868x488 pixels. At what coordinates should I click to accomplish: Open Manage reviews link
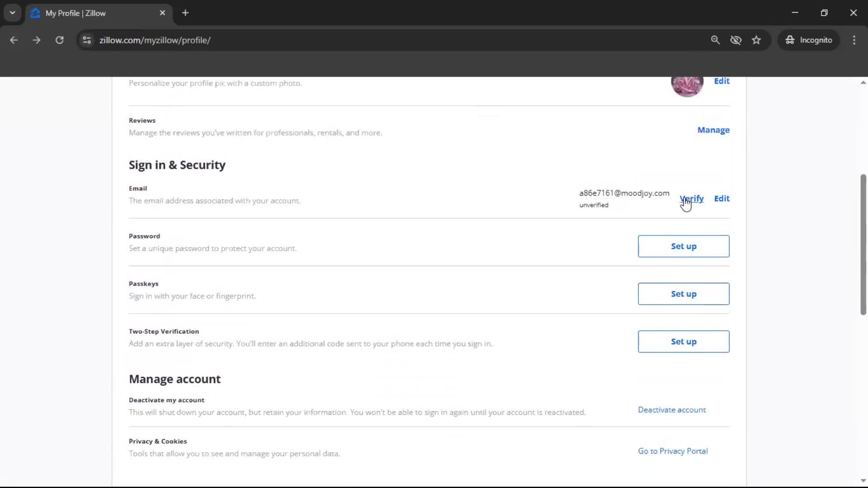point(713,130)
